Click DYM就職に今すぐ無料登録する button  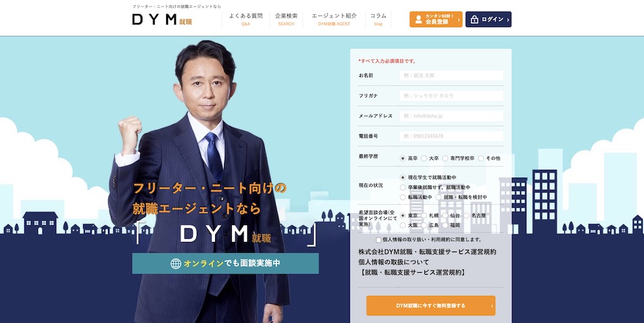click(431, 306)
